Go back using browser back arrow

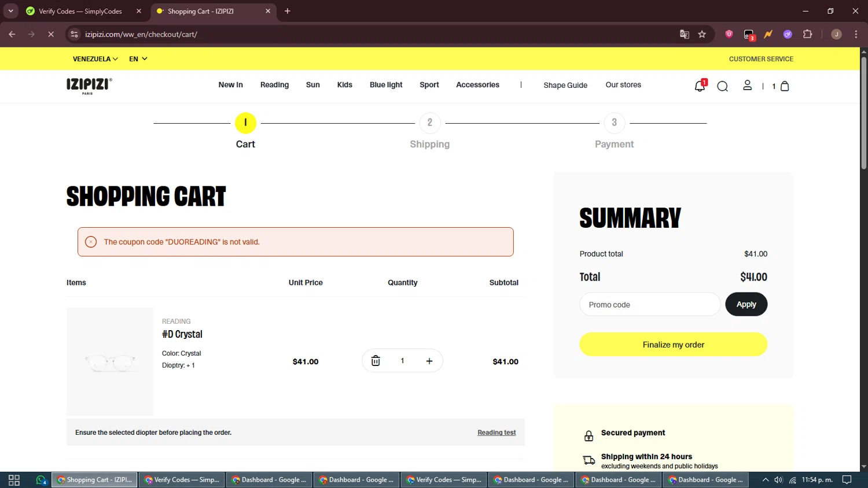[x=12, y=35]
